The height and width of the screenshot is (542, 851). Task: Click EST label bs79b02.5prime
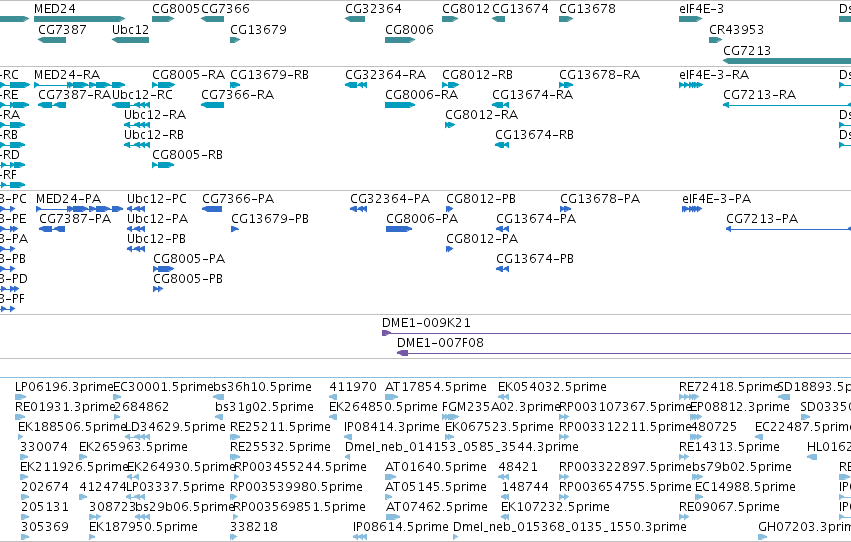click(x=742, y=467)
